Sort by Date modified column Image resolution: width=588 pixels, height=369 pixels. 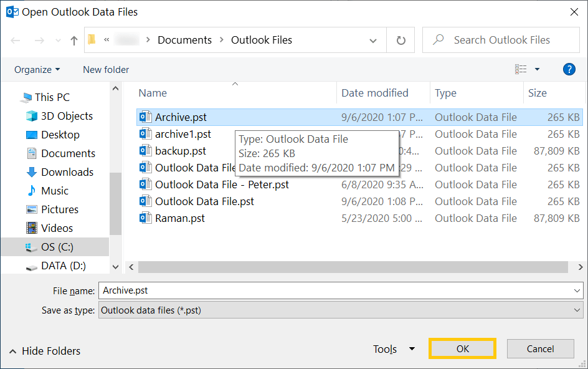(x=374, y=93)
